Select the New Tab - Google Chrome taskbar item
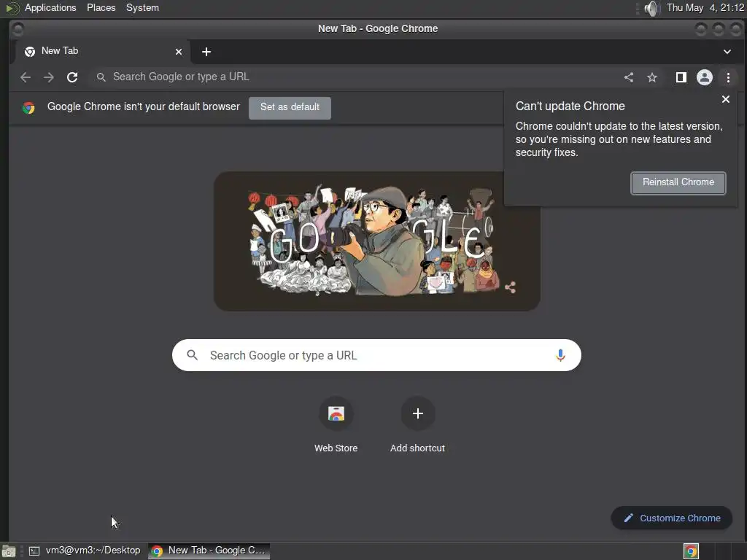Viewport: 747px width, 560px height. tap(209, 551)
